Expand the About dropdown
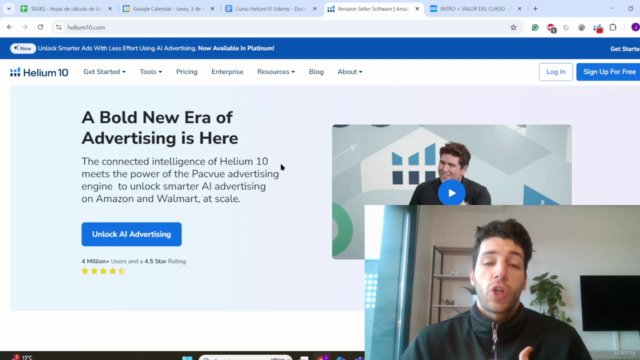 [350, 72]
